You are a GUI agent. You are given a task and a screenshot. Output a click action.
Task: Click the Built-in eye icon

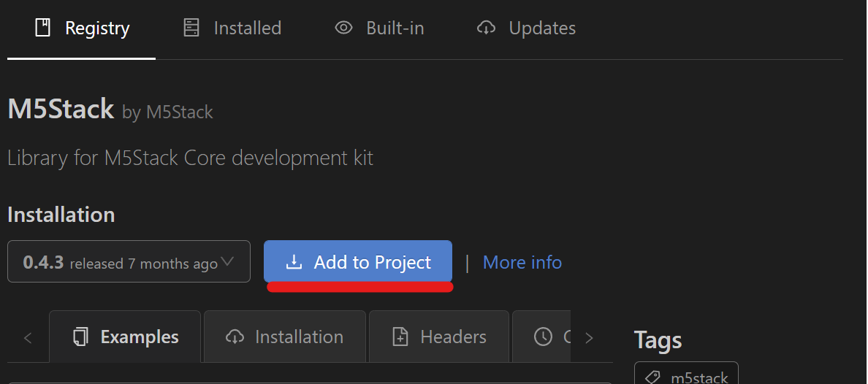344,28
